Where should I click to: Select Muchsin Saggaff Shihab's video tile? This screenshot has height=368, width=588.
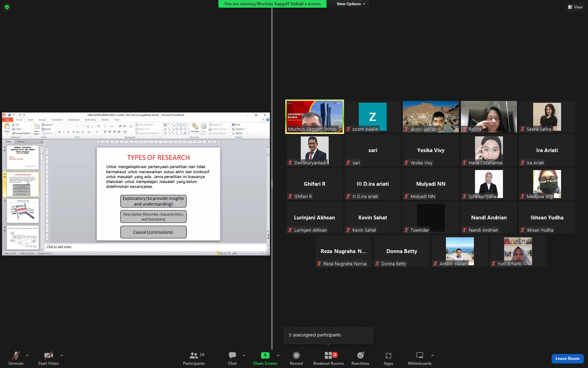(315, 117)
